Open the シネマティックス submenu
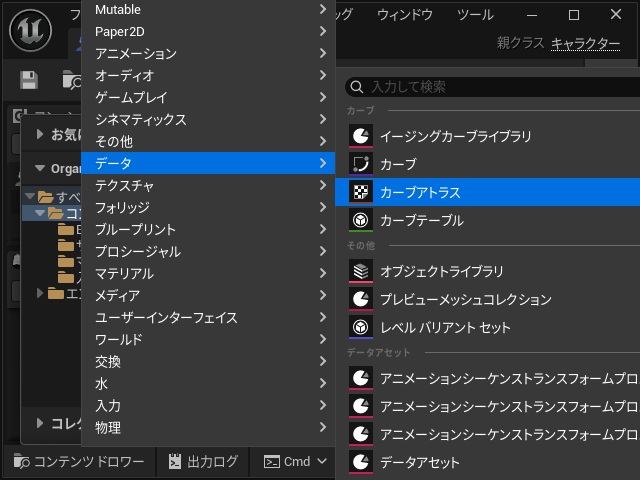Screen dimensions: 640x480 click(x=208, y=120)
